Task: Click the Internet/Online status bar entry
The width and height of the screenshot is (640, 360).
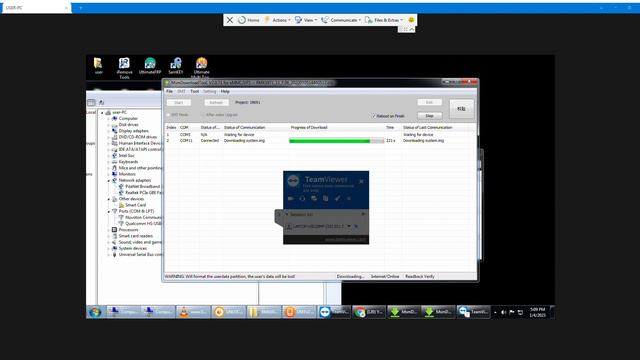Action: 385,276
